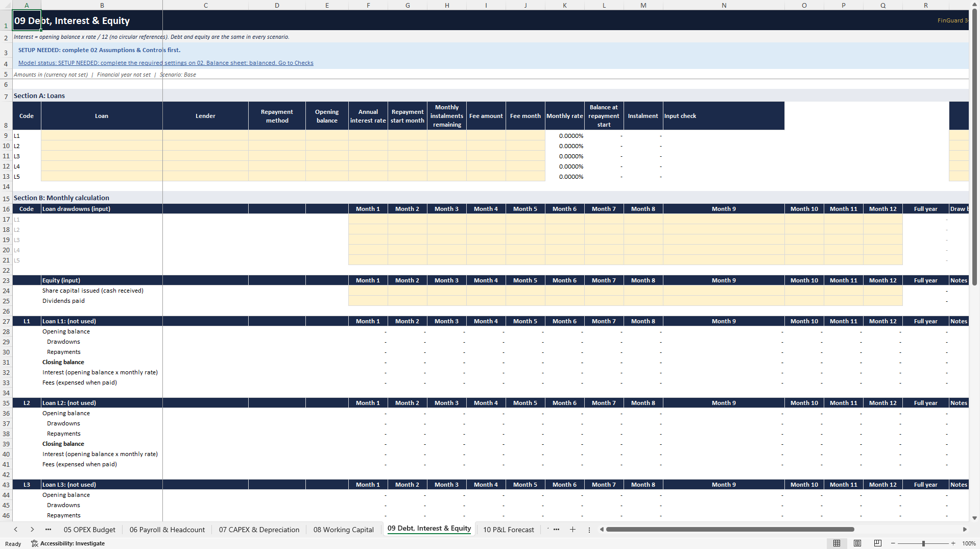This screenshot has width=980, height=549.
Task: Show hidden sheets via left ellipsis
Action: click(48, 530)
